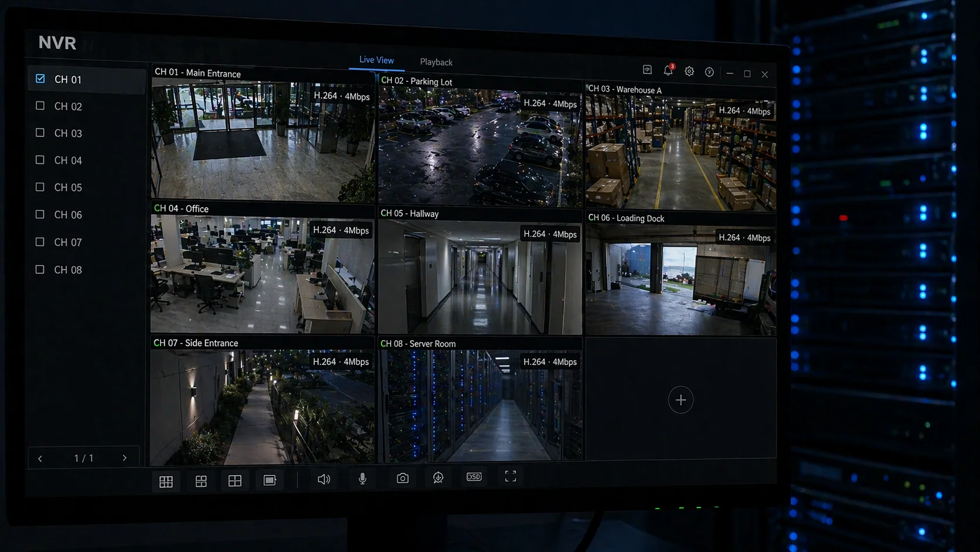Viewport: 980px width, 552px height.
Task: Select the 3x3 grid layout
Action: (166, 480)
